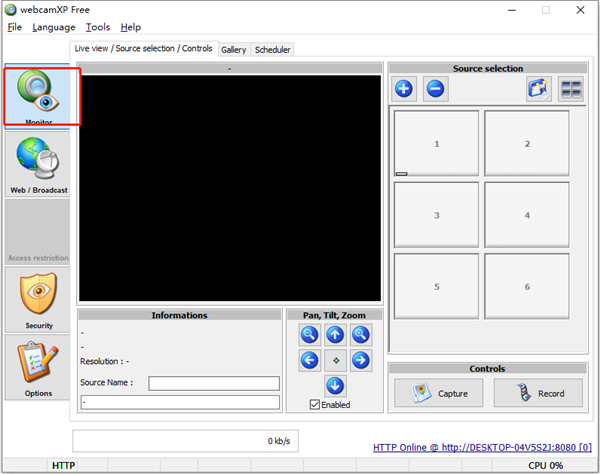Switch to the Scheduler tab
Viewport: 600px width, 474px height.
point(272,49)
